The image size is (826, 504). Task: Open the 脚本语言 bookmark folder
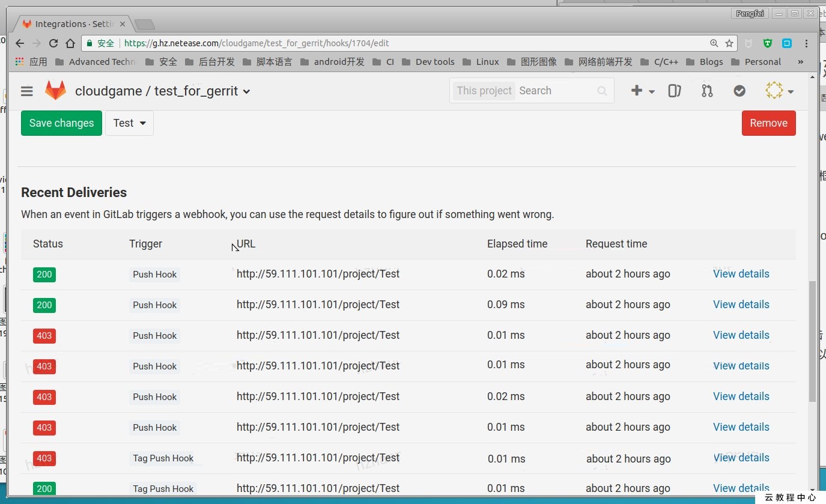tap(267, 61)
